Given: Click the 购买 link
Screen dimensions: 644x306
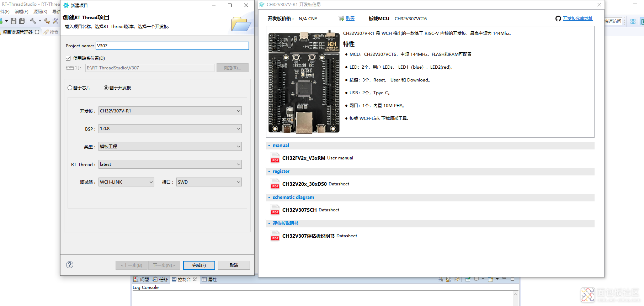Looking at the screenshot, I should coord(350,19).
